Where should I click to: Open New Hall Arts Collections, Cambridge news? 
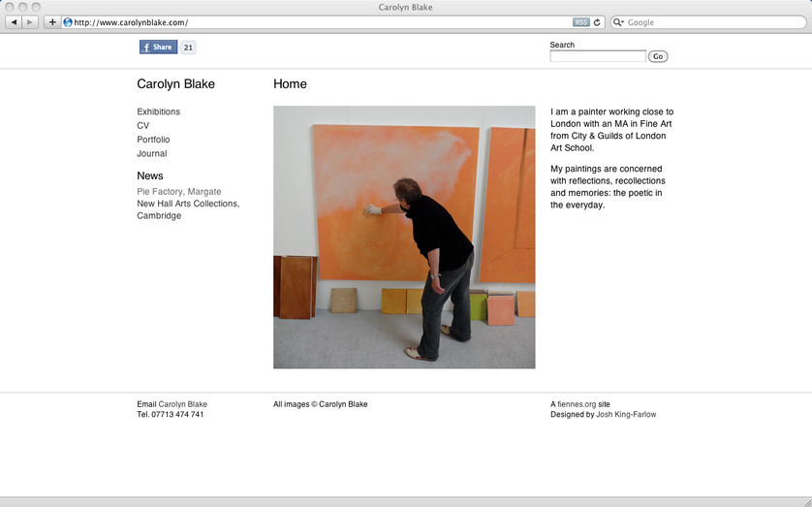pos(188,209)
